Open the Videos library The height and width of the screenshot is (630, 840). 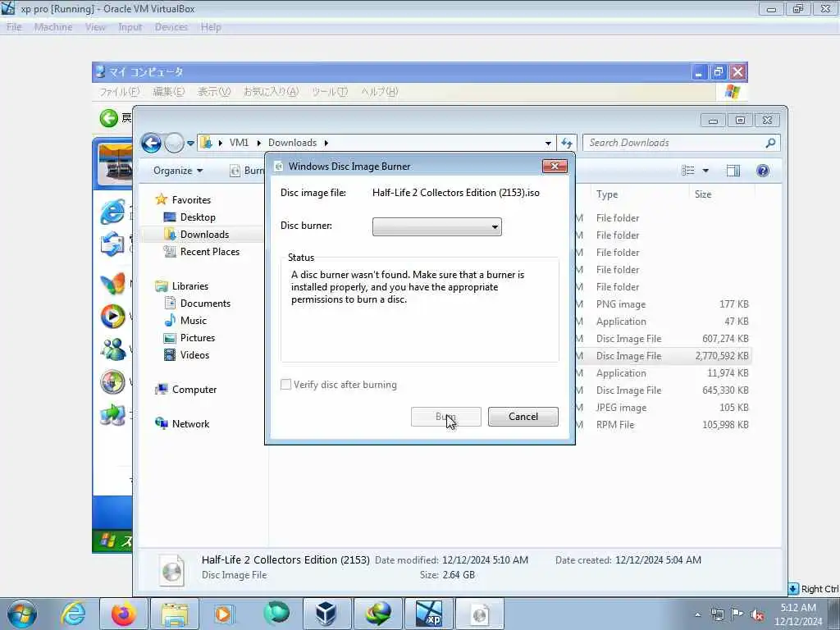click(195, 354)
